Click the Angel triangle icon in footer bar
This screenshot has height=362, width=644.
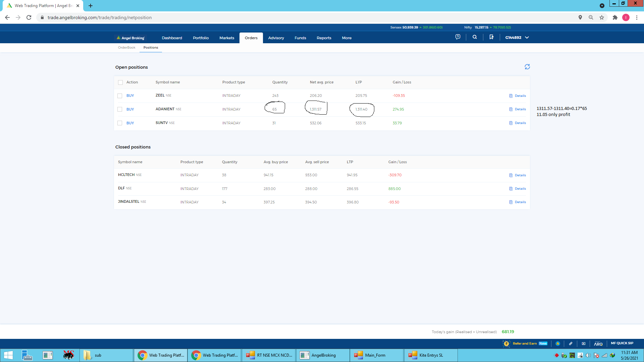click(558, 344)
